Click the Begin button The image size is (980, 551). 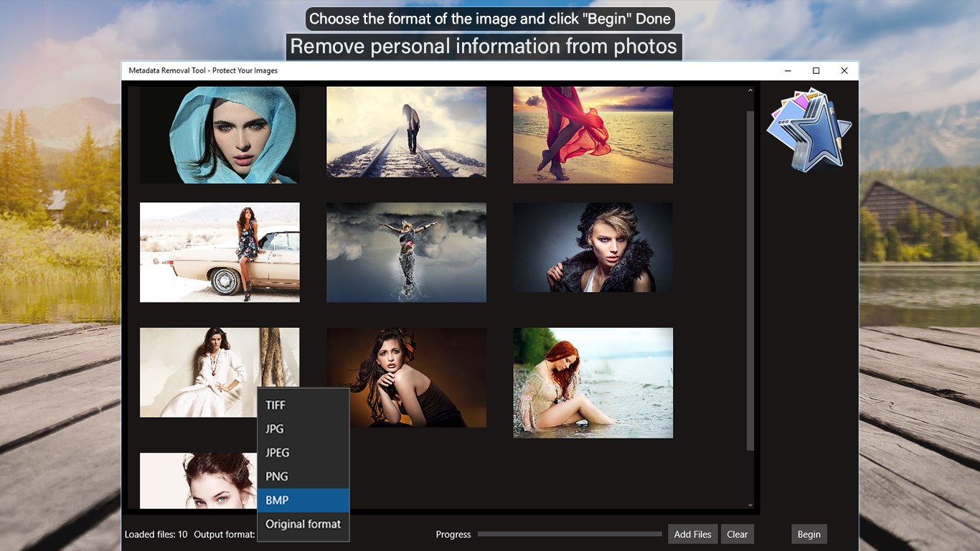click(x=809, y=534)
